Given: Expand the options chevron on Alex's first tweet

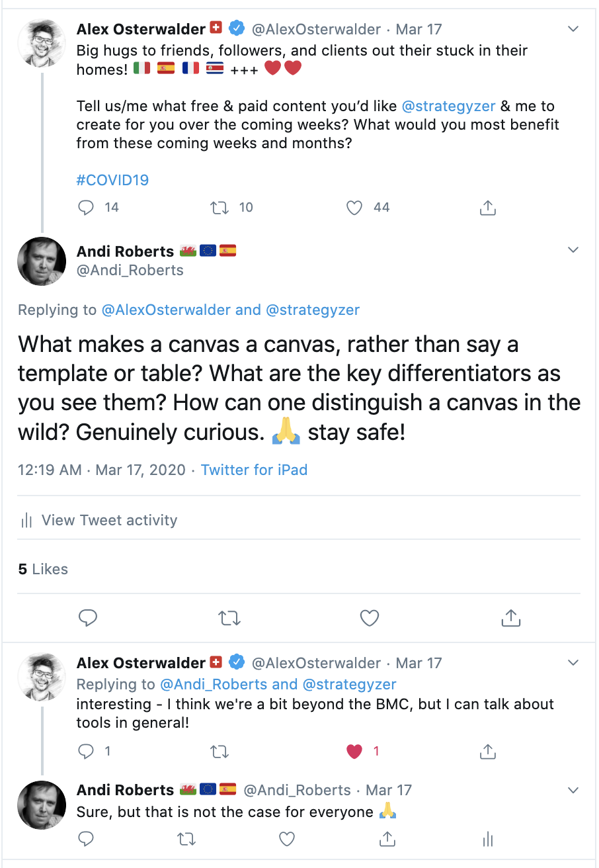Looking at the screenshot, I should point(573,28).
